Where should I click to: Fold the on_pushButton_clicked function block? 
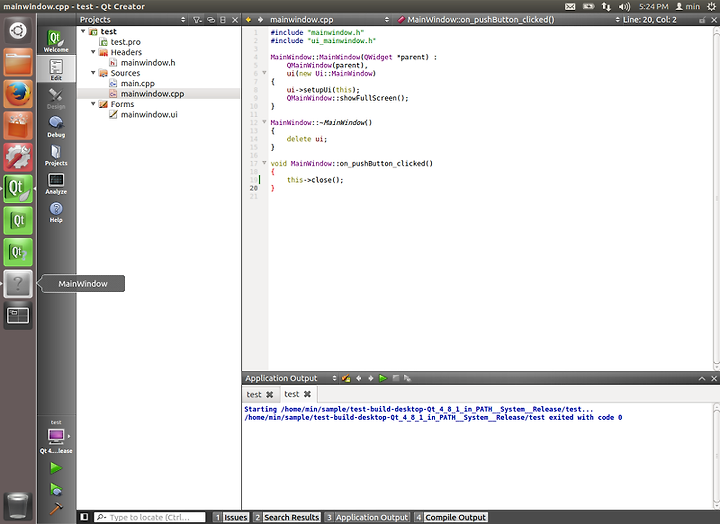click(x=264, y=163)
